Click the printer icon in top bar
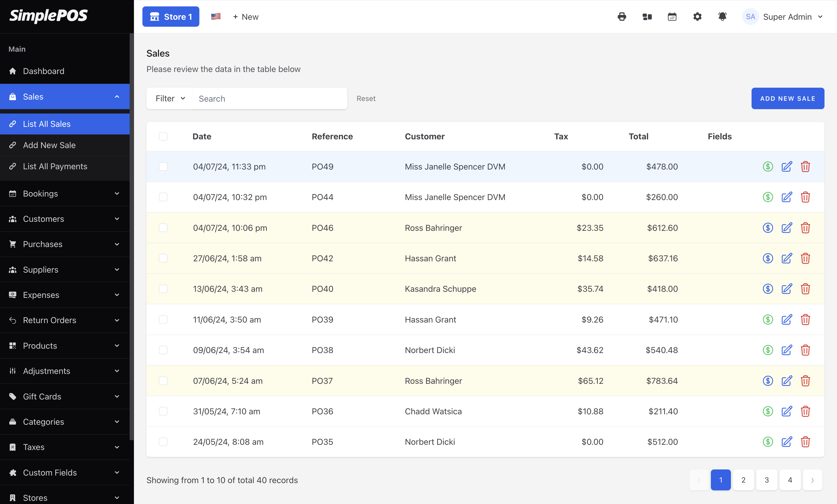Viewport: 837px width, 504px height. (x=622, y=17)
